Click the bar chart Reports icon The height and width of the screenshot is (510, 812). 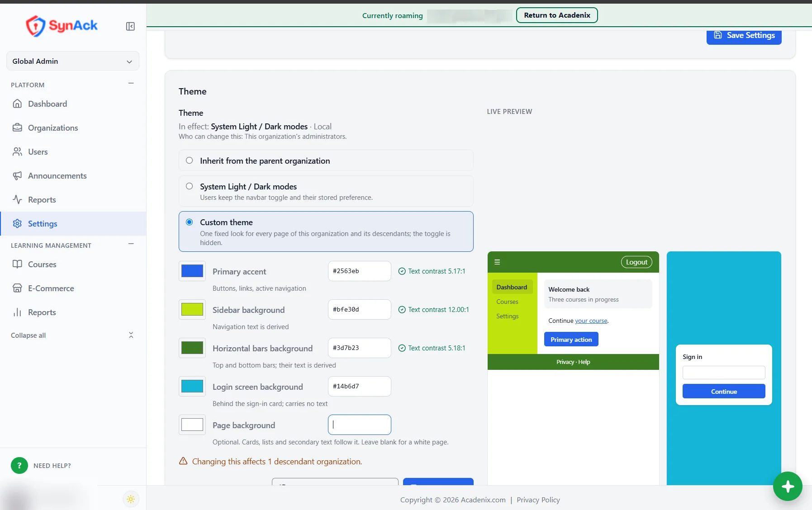17,312
